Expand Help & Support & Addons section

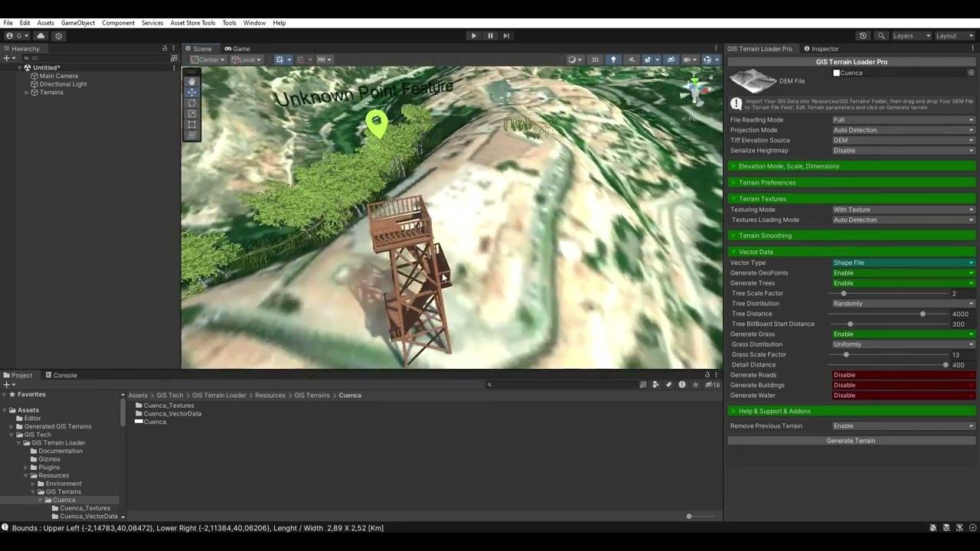point(852,411)
